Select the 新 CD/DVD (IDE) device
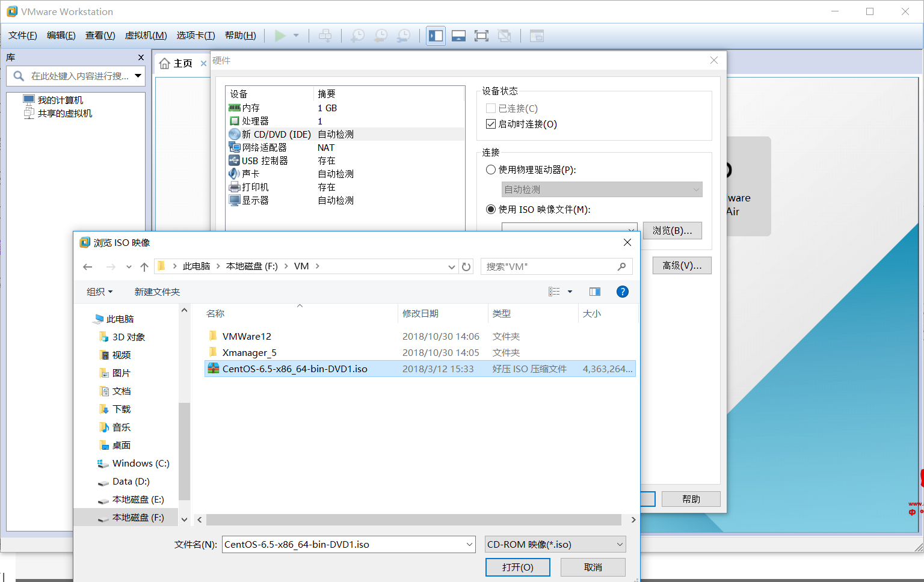This screenshot has height=582, width=924. point(345,134)
